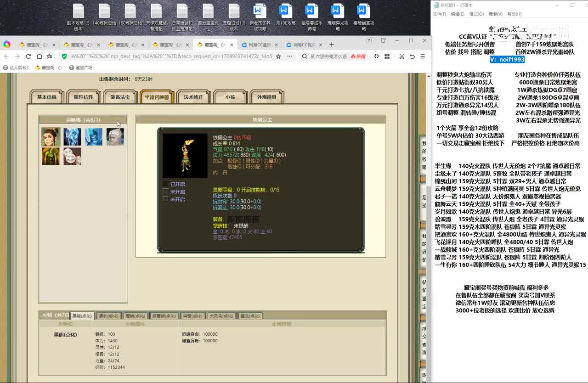Switch to the 基本信息 tab

click(47, 97)
